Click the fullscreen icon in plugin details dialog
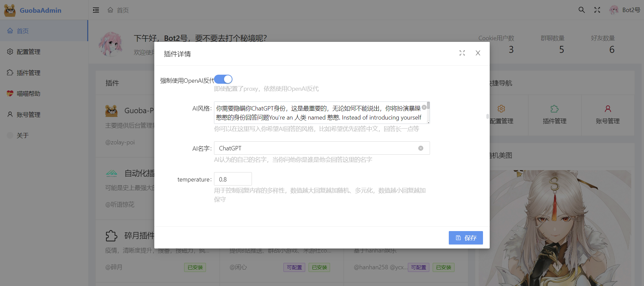Viewport: 644px width, 286px height. pos(462,53)
